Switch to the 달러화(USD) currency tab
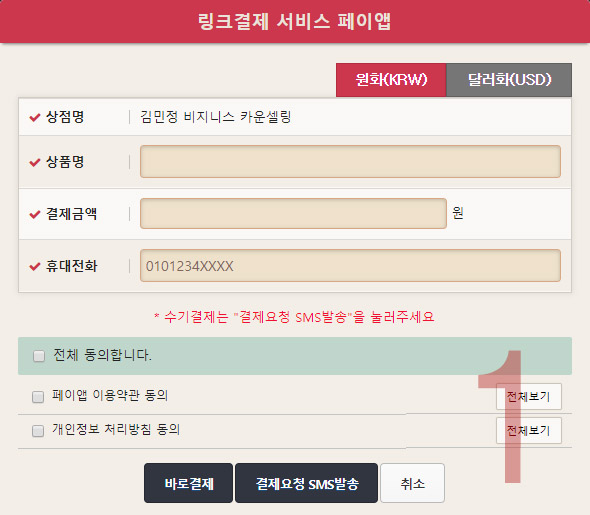Image resolution: width=590 pixels, height=515 pixels. click(x=509, y=80)
